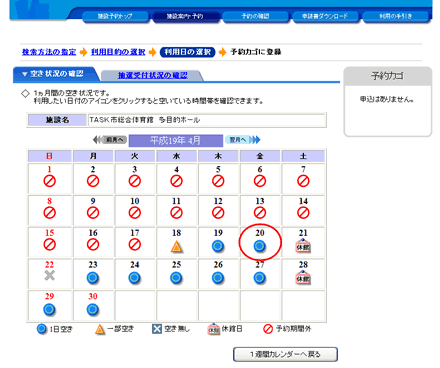Viewport: 440px width, 368px height.
Task: Click the partially available triangle icon on April 18
Action: click(176, 247)
